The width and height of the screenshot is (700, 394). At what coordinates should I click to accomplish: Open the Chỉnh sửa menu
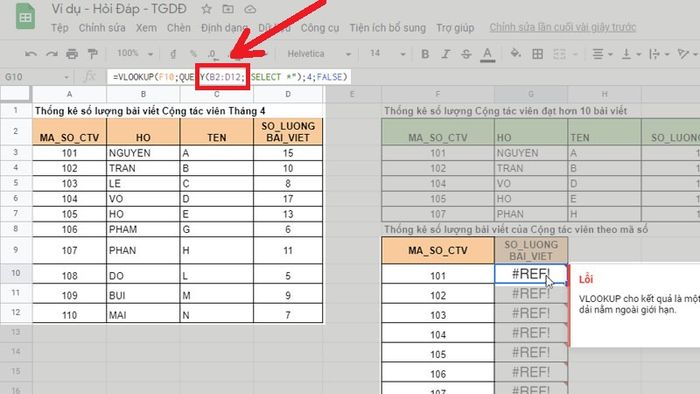[102, 28]
